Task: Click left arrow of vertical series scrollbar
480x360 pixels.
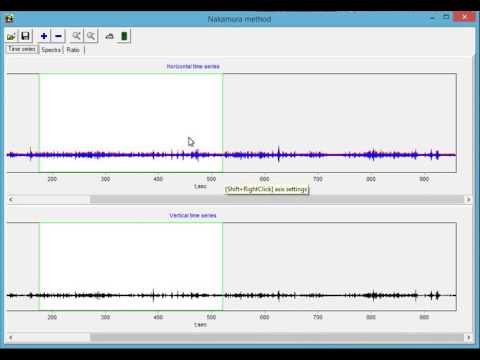Action: pos(11,338)
